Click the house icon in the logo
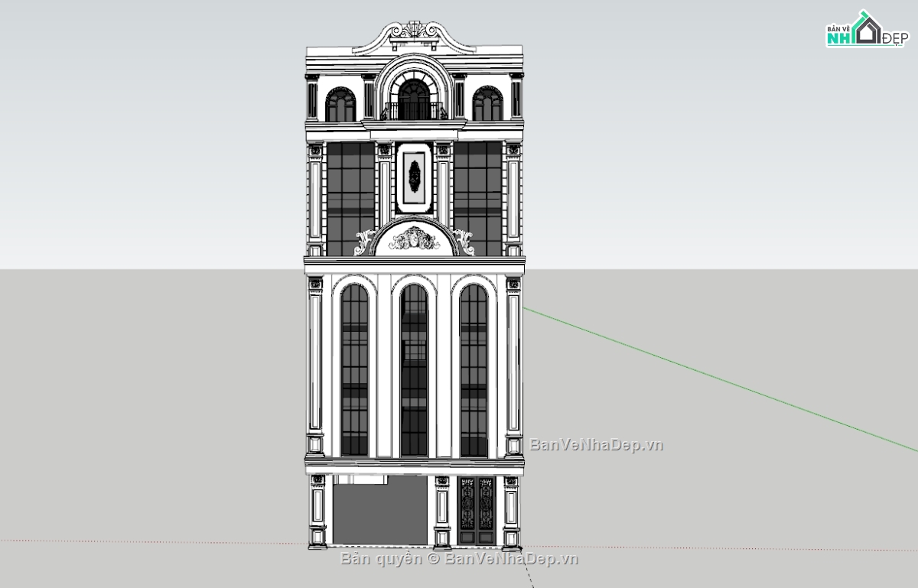Viewport: 918px width, 588px height. coord(868,29)
